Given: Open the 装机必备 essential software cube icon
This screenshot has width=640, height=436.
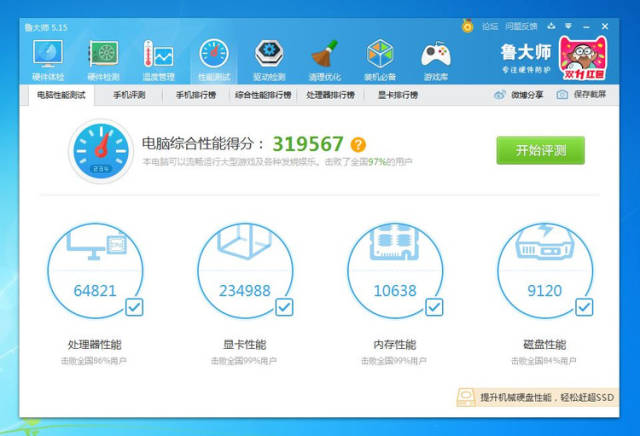Looking at the screenshot, I should (x=380, y=60).
